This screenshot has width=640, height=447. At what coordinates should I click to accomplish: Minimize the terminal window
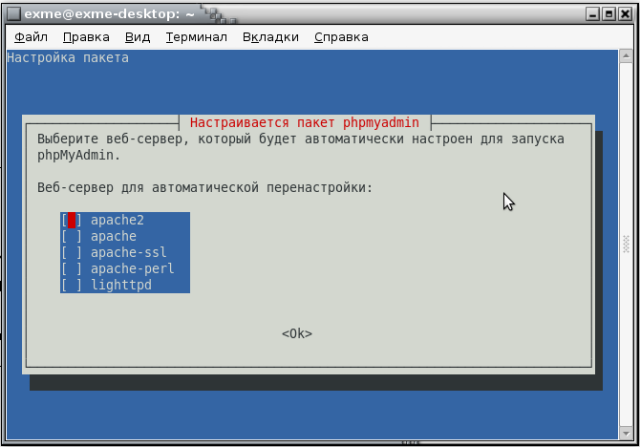click(x=593, y=14)
